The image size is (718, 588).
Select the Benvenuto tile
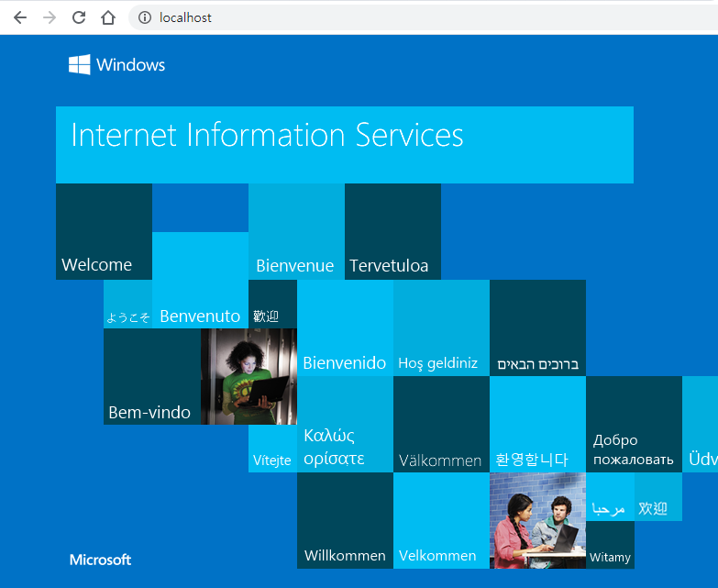(200, 281)
